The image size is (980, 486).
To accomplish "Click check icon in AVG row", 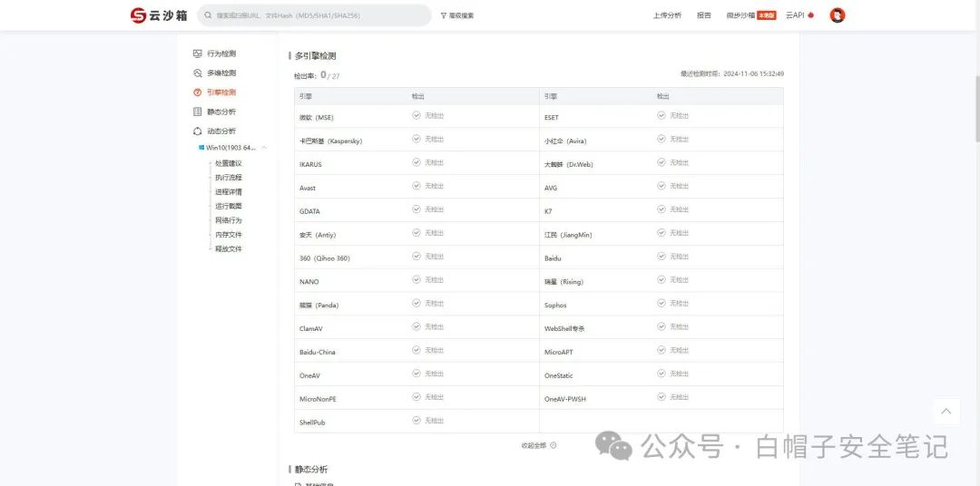I will [x=661, y=186].
